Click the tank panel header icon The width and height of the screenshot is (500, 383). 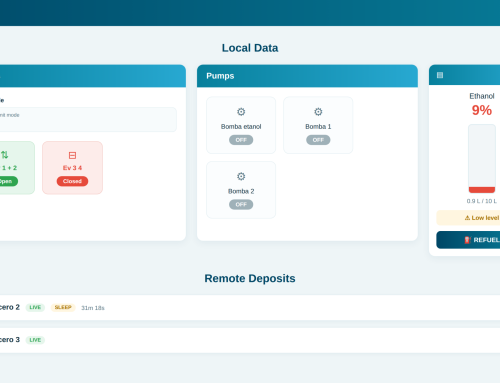440,75
